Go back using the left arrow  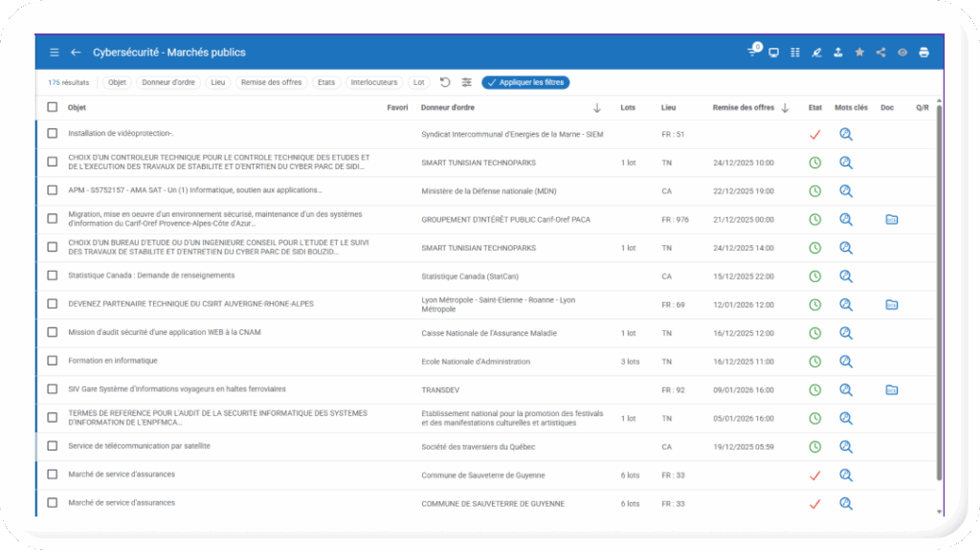click(76, 53)
